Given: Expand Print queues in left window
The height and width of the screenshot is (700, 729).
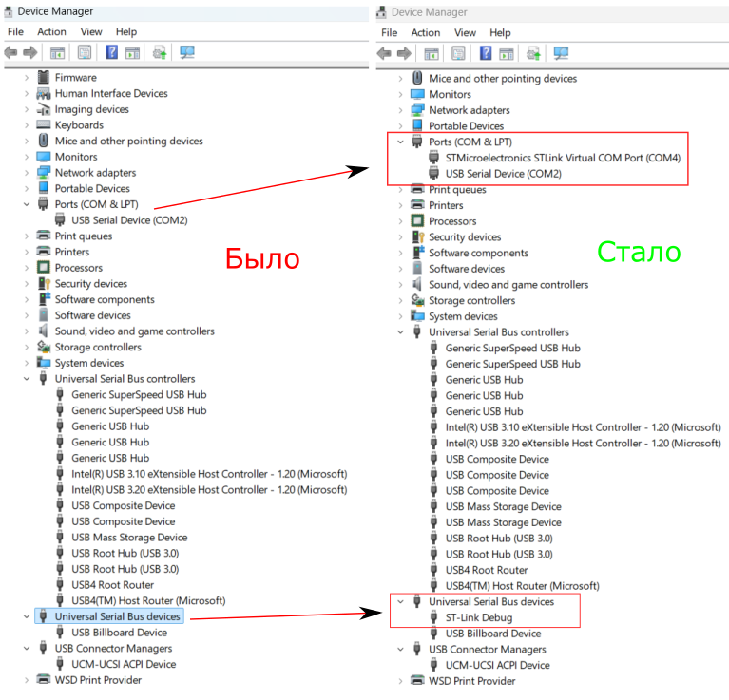Looking at the screenshot, I should click(x=27, y=236).
